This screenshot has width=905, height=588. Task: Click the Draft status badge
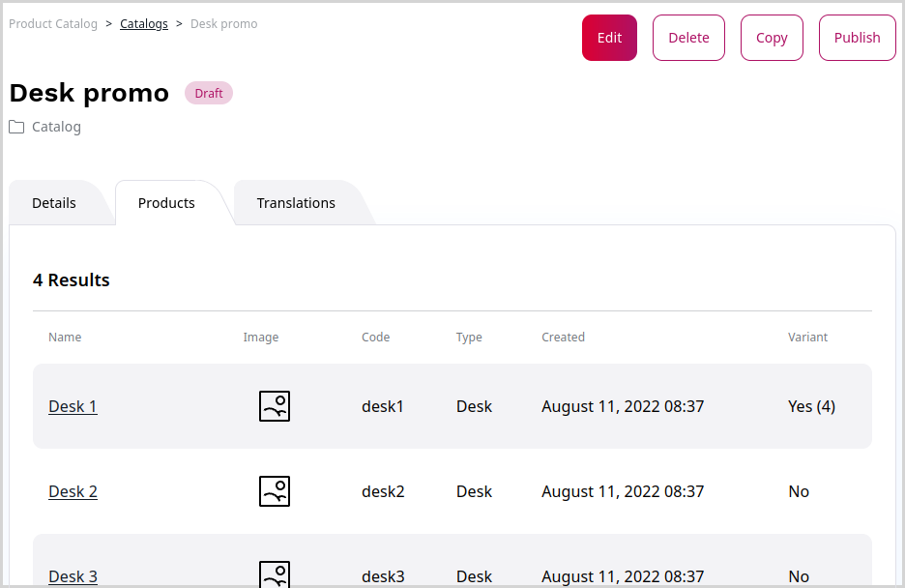[209, 94]
